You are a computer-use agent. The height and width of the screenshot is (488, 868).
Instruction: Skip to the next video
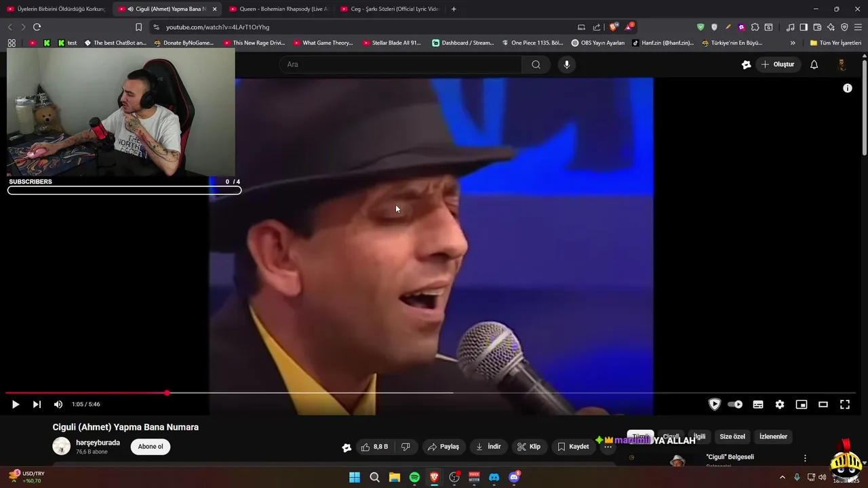pyautogui.click(x=37, y=405)
